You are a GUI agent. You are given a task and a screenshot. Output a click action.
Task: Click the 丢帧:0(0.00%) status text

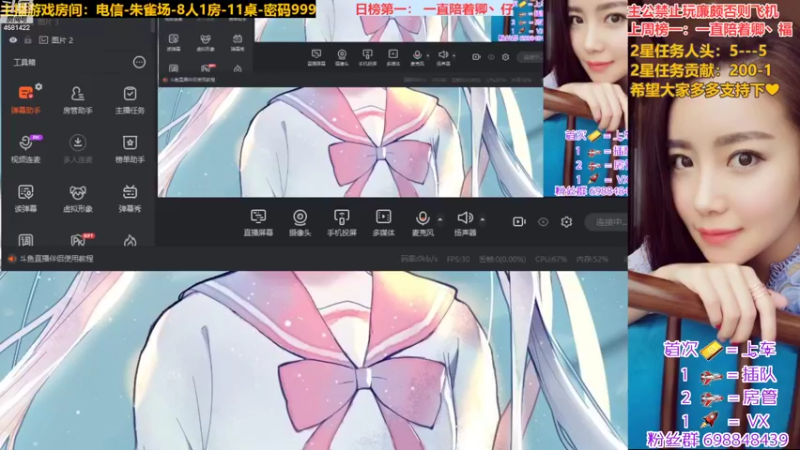(x=502, y=259)
